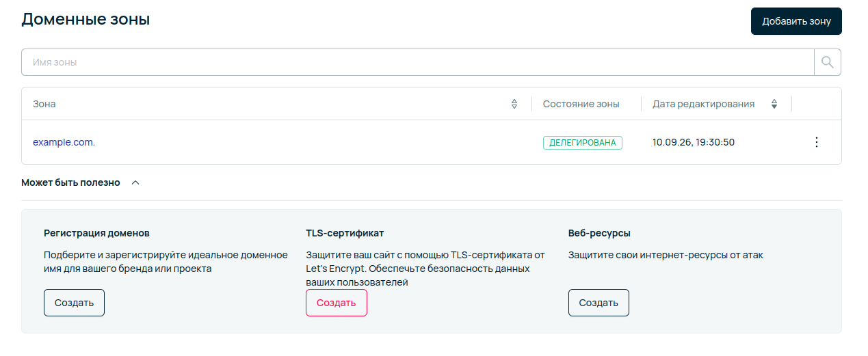The width and height of the screenshot is (868, 356).
Task: Click the Регистрация доменов card title
Action: coord(96,233)
